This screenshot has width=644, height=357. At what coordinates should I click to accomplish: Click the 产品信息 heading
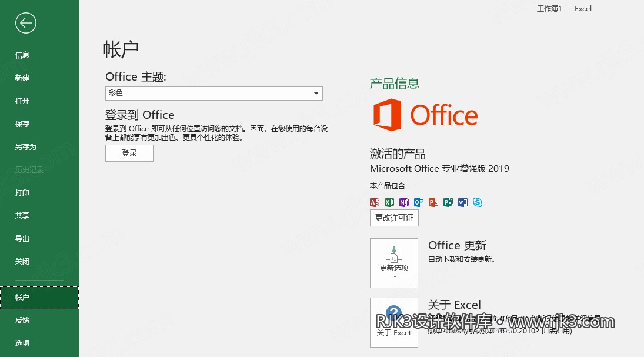pyautogui.click(x=394, y=84)
